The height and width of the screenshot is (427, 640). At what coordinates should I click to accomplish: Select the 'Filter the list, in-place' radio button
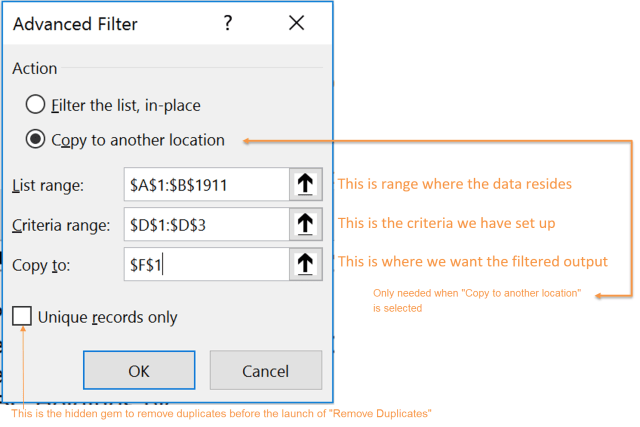coord(36,105)
